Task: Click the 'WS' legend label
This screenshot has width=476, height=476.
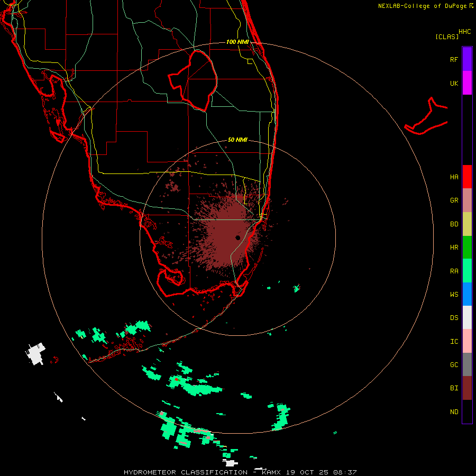Action: 454,295
